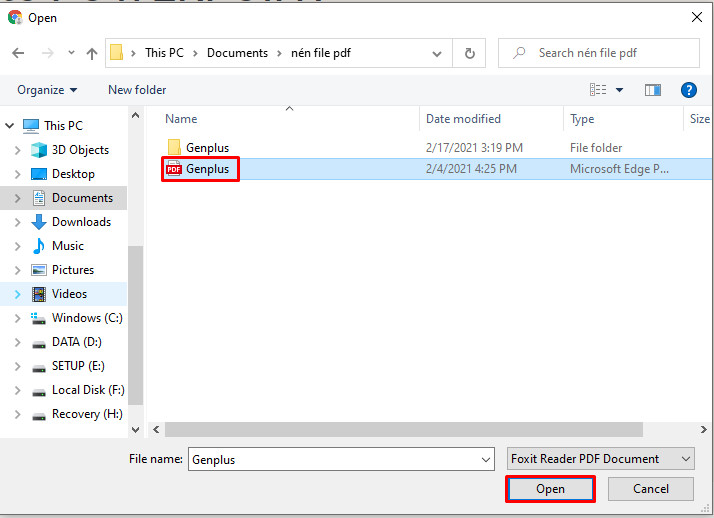The width and height of the screenshot is (714, 518).
Task: Click the red PDF file icon
Action: click(x=174, y=168)
